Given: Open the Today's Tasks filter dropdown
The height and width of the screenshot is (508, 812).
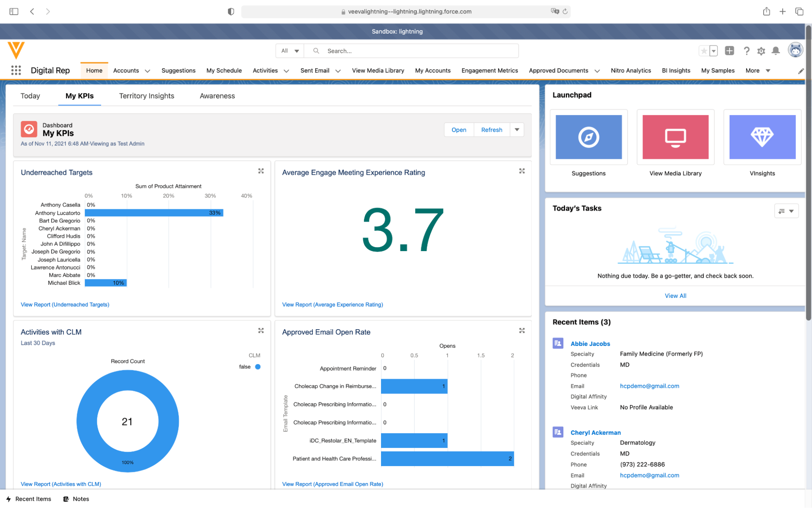Looking at the screenshot, I should pyautogui.click(x=786, y=211).
